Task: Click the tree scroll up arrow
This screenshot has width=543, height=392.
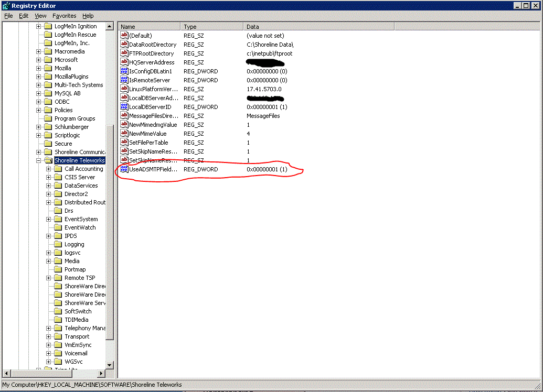Action: point(110,26)
